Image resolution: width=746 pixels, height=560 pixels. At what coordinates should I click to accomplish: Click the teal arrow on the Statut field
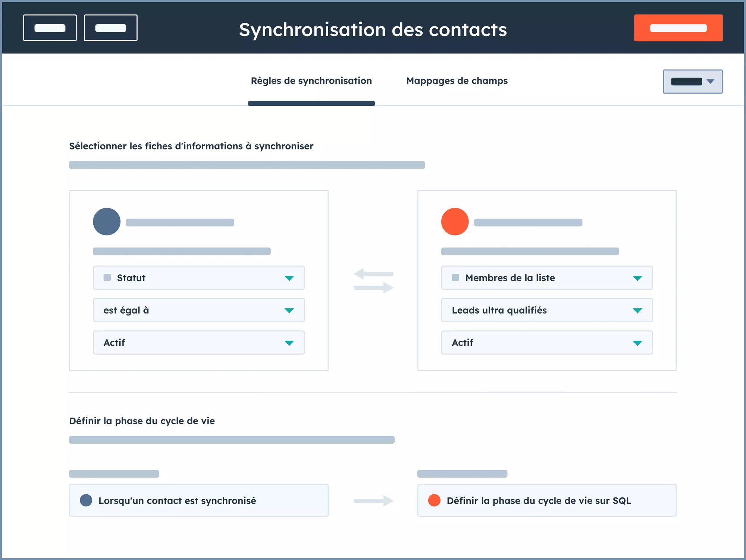(x=289, y=278)
